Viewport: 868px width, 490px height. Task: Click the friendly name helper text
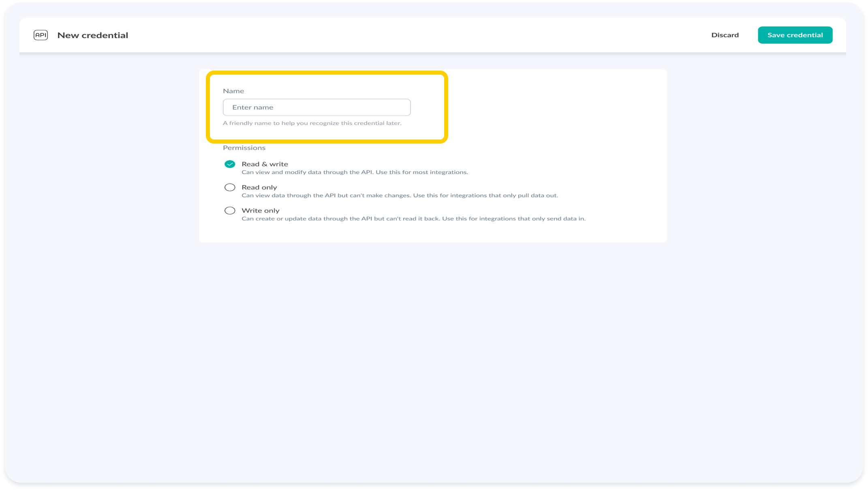tap(312, 123)
